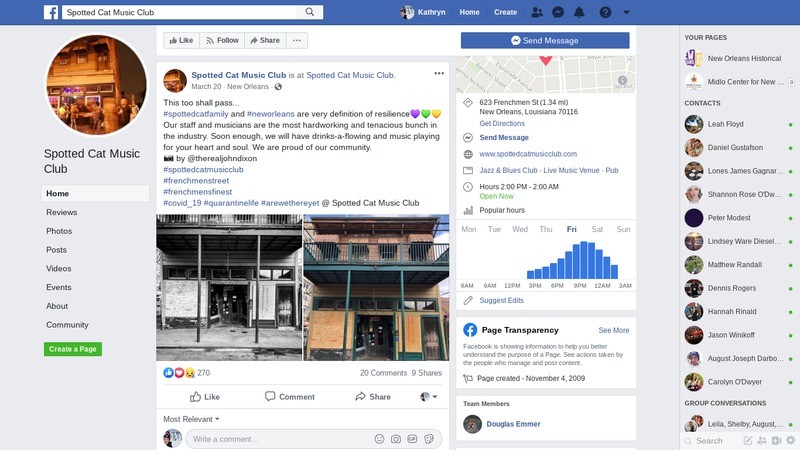Open New Orleans Historical page
Viewport: 800px width, 450px height.
pos(739,58)
